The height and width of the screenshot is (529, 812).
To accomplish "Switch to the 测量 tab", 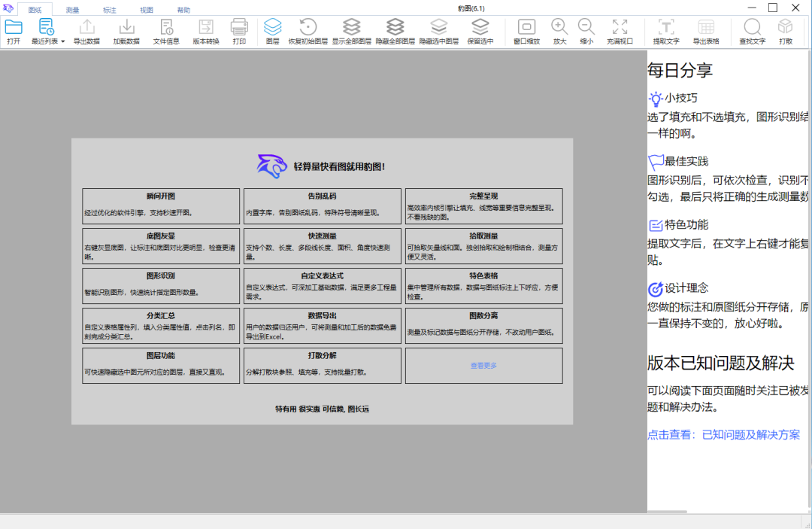I will point(72,10).
